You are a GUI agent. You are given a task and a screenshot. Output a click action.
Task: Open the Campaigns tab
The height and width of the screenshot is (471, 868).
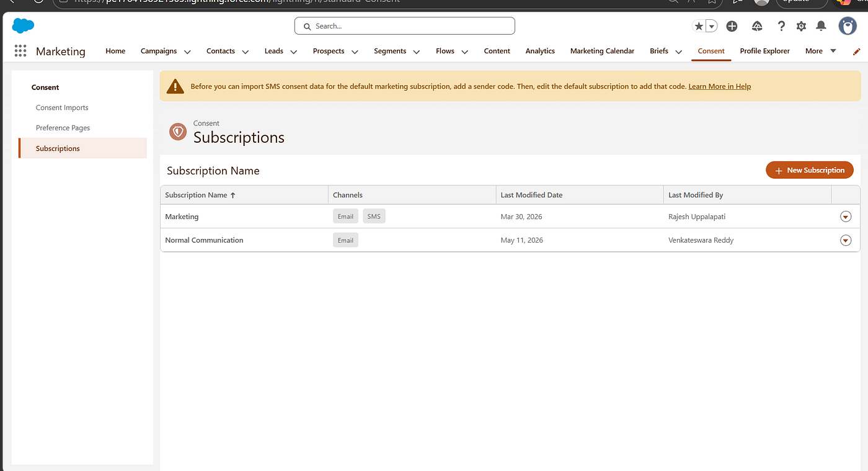[x=159, y=51]
